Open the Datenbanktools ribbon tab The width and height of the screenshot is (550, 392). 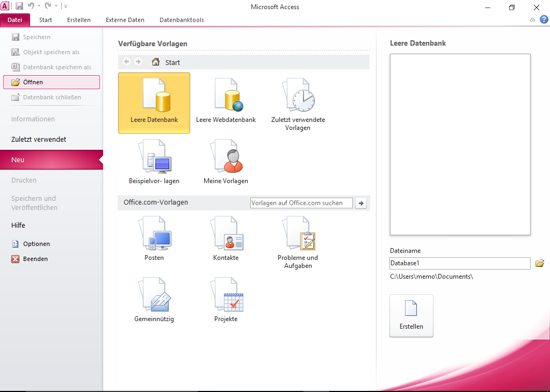pyautogui.click(x=182, y=20)
